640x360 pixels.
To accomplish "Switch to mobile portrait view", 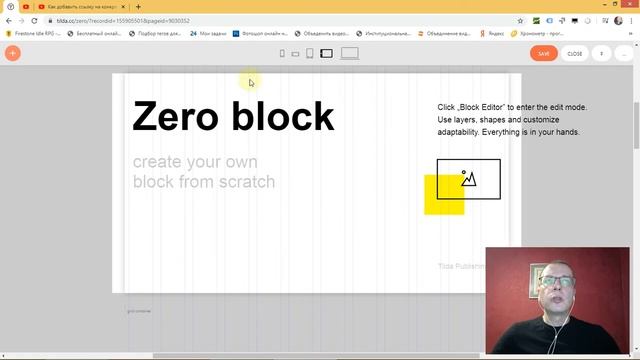I will tap(282, 53).
